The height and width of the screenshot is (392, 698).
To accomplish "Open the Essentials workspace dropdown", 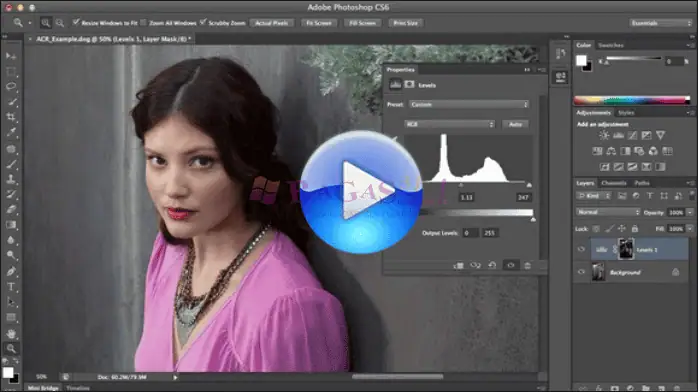I will (x=661, y=23).
